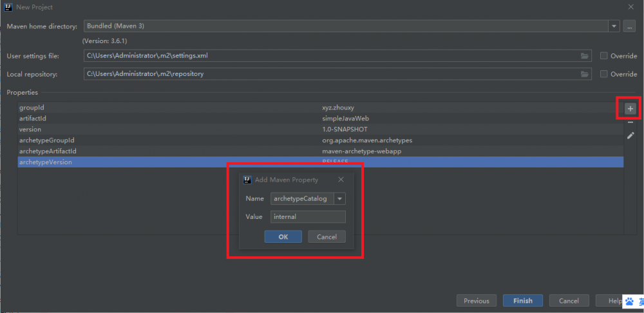Open Maven home directory browse ellipsis button

tap(629, 26)
